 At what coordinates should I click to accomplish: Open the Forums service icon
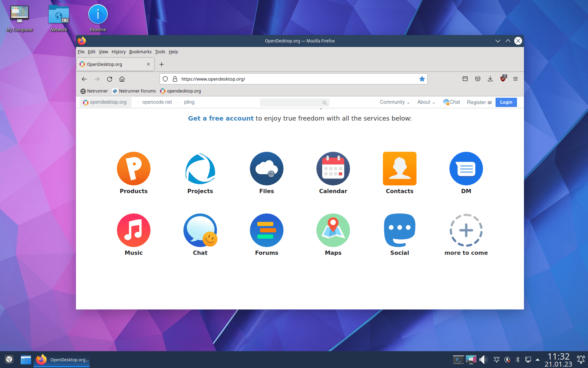[x=266, y=230]
